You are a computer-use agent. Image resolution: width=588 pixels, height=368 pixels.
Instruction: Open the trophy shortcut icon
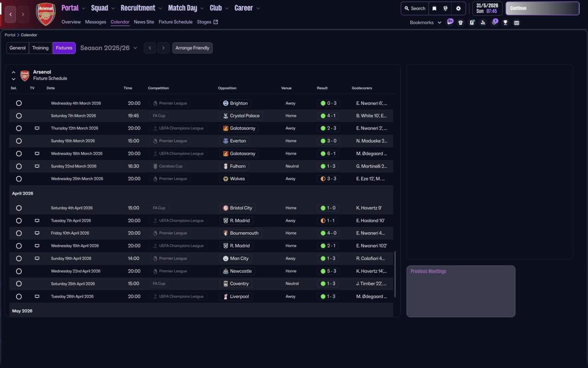505,23
